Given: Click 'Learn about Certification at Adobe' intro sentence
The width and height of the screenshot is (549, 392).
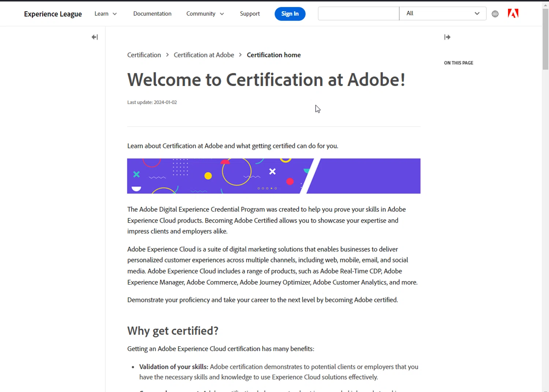Looking at the screenshot, I should (233, 146).
